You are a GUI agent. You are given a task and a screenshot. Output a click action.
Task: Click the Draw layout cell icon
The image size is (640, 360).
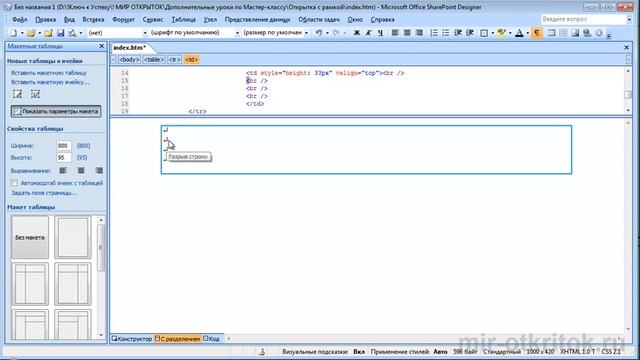point(36,94)
